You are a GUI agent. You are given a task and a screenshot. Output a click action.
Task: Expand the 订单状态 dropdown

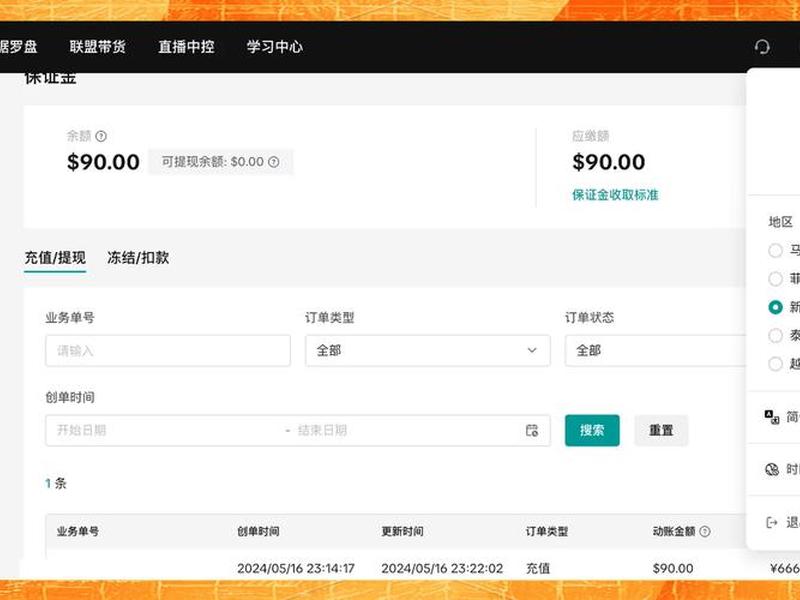pyautogui.click(x=656, y=351)
